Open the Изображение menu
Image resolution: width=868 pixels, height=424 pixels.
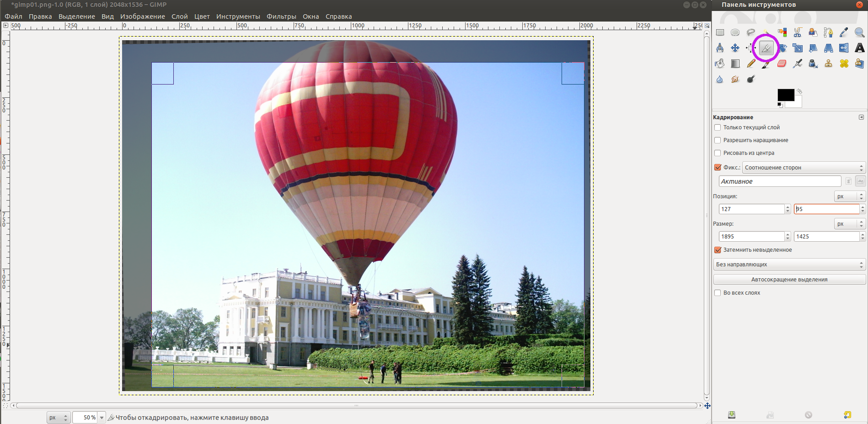142,16
